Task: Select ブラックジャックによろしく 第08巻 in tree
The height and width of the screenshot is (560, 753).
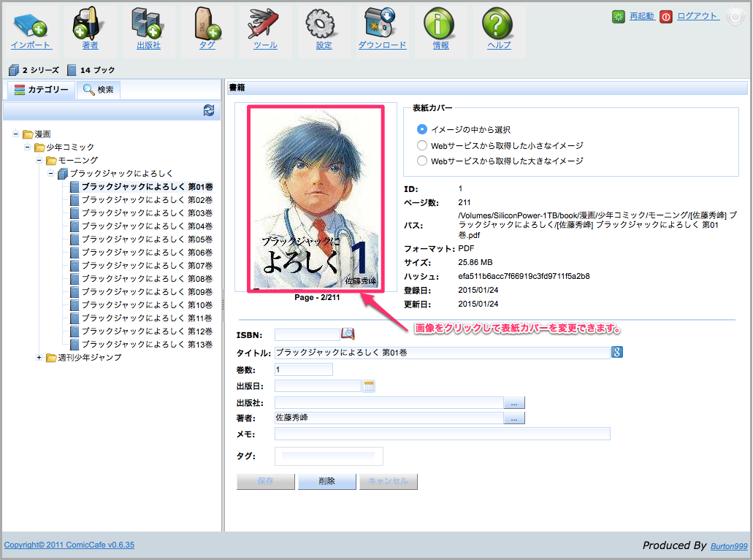Action: click(x=147, y=279)
